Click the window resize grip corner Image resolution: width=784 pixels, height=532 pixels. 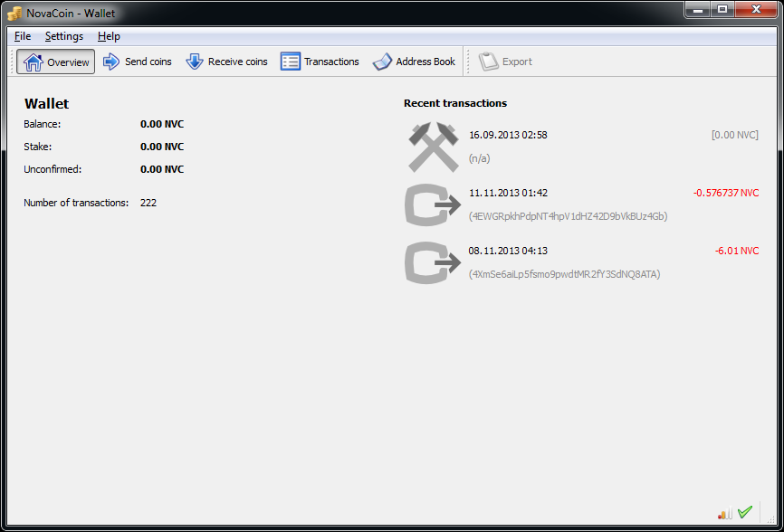point(771,519)
